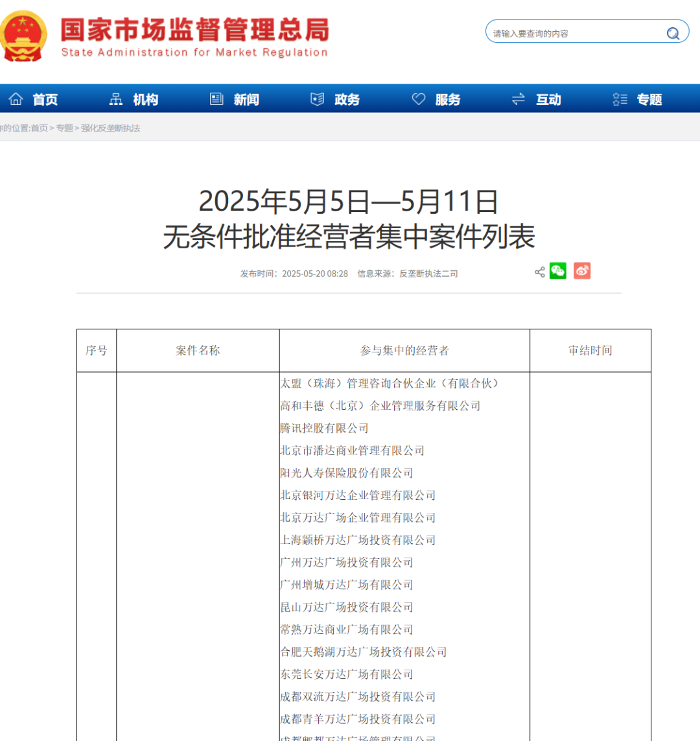Click the source text 反垄断执法二司
The width and height of the screenshot is (700, 741).
click(428, 274)
